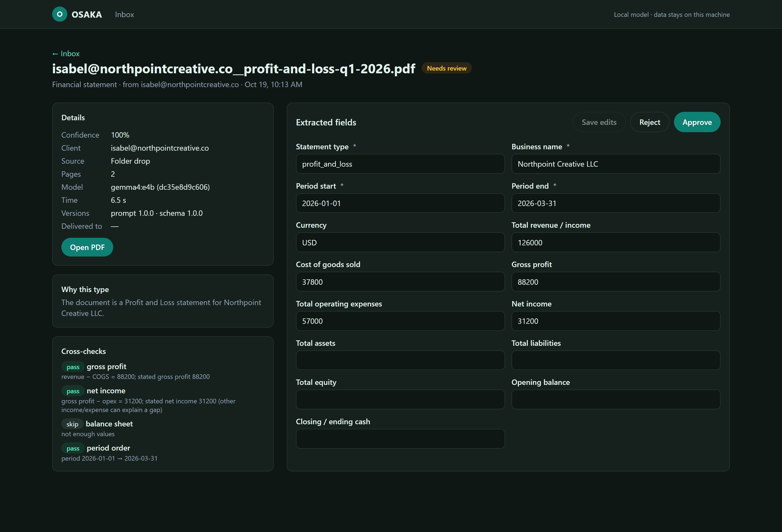Click the Confidence value '100%'

120,135
